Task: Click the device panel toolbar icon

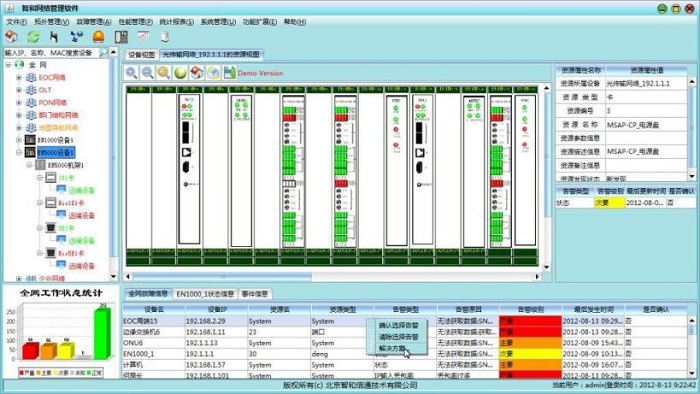Action: (121, 37)
